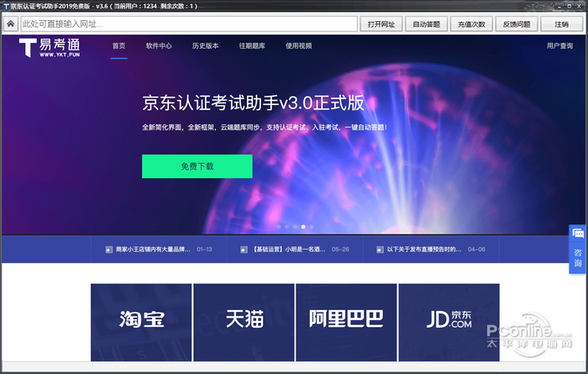The height and width of the screenshot is (374, 588).
Task: Open the JD.COM 京东 platform card
Action: point(449,323)
